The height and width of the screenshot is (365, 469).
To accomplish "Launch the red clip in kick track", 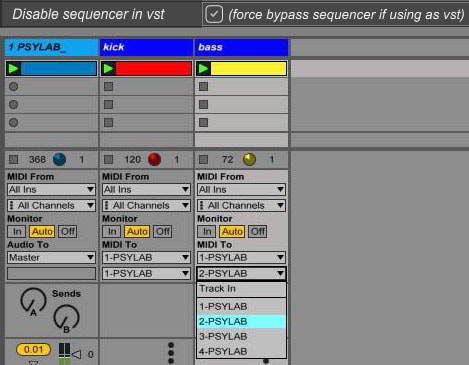I will [108, 69].
